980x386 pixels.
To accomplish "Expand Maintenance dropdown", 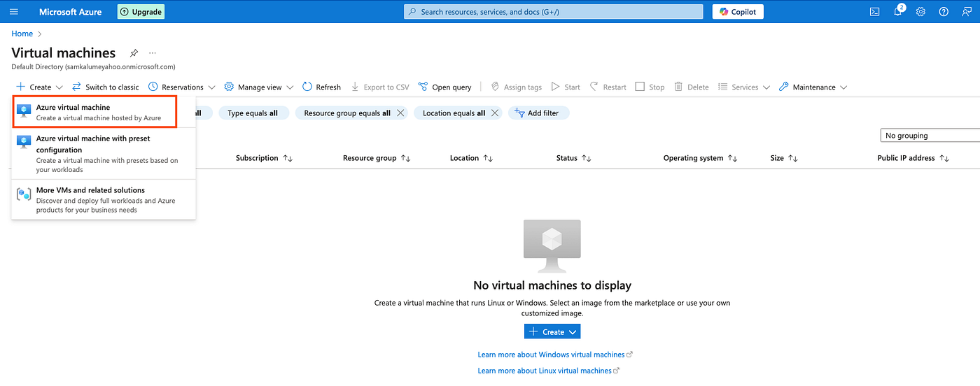I will [813, 87].
